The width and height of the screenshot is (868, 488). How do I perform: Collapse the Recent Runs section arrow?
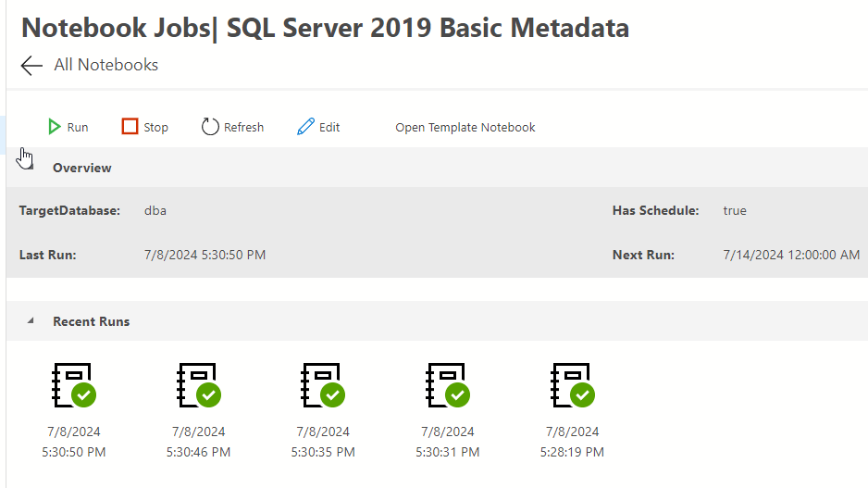point(31,320)
